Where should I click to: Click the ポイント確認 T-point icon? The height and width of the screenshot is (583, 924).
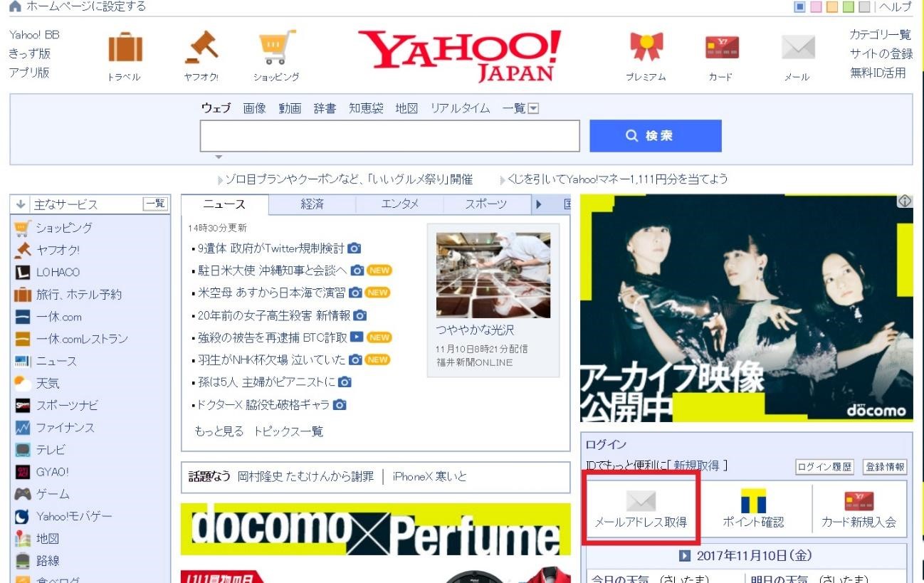coord(753,500)
